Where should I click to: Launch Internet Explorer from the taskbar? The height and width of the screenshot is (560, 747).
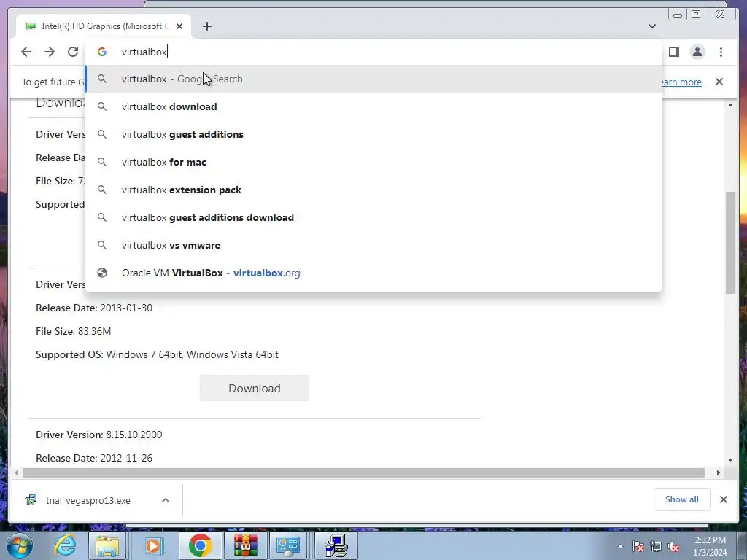pyautogui.click(x=65, y=545)
